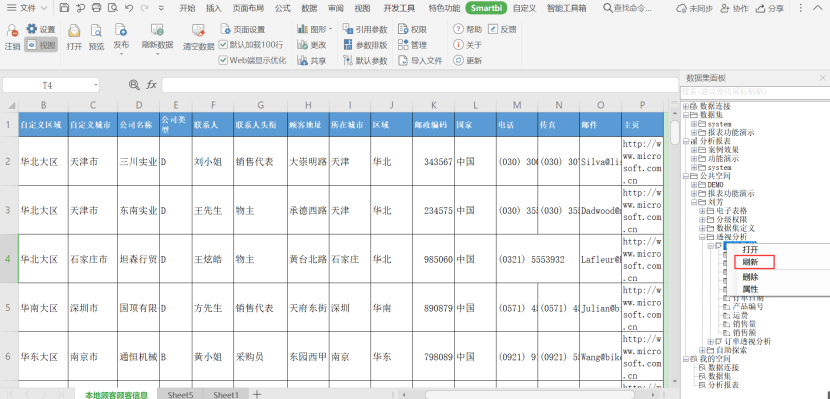
Task: Click the 清空数据 clear data icon
Action: click(199, 31)
